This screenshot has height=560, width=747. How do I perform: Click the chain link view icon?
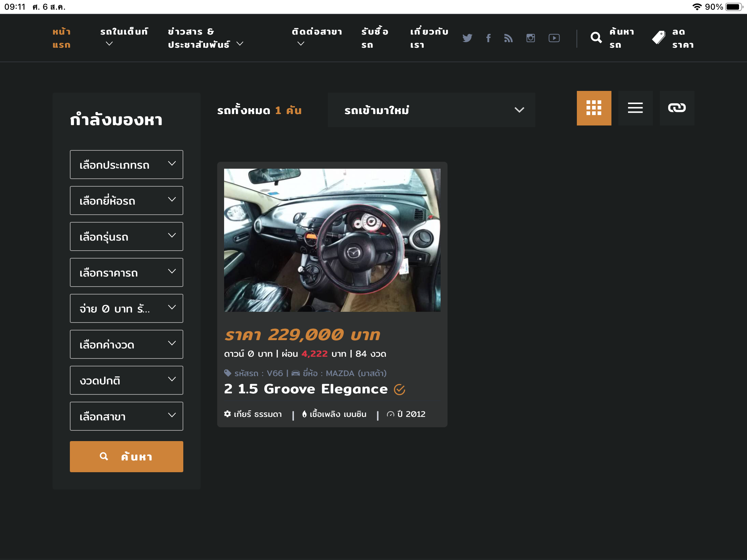tap(677, 108)
